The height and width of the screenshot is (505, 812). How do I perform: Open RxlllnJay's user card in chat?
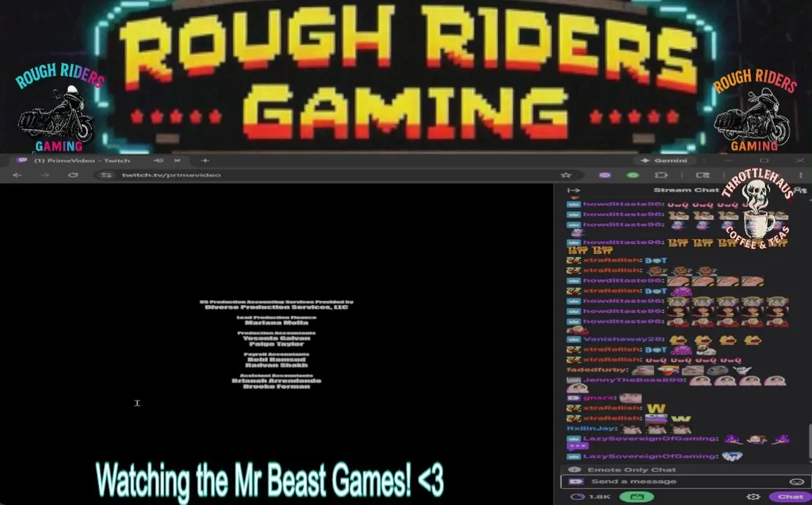tap(592, 429)
